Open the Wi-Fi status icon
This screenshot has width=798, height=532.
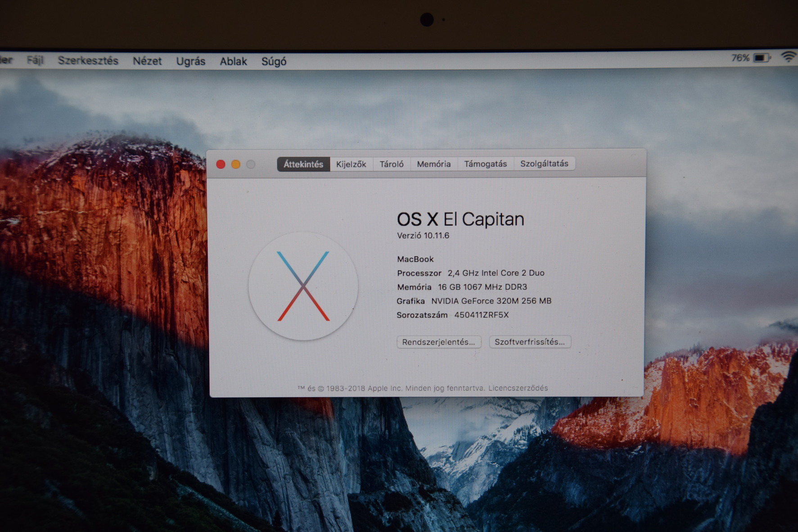pos(789,57)
